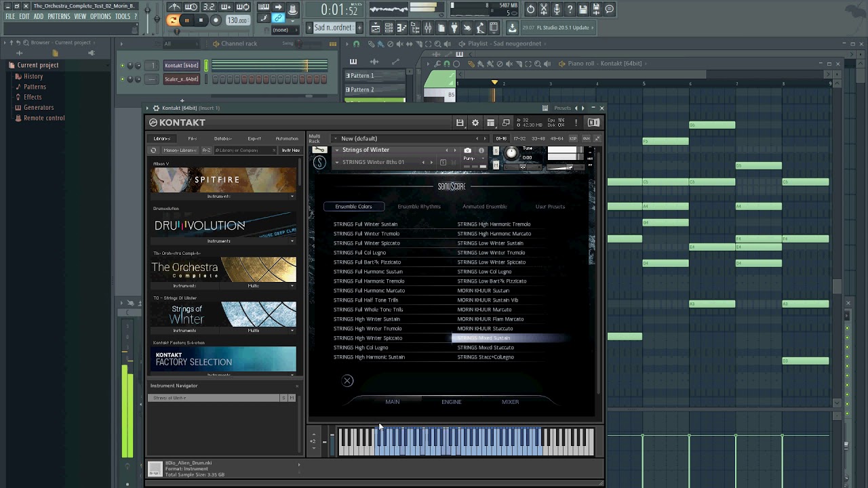Toggle the Kontakt channel green enable LED

tap(122, 66)
